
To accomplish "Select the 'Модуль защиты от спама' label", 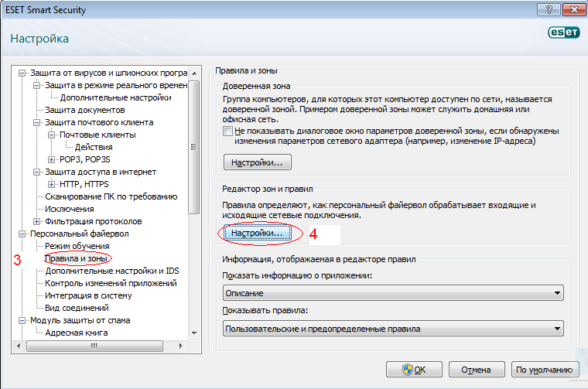I will pyautogui.click(x=80, y=320).
